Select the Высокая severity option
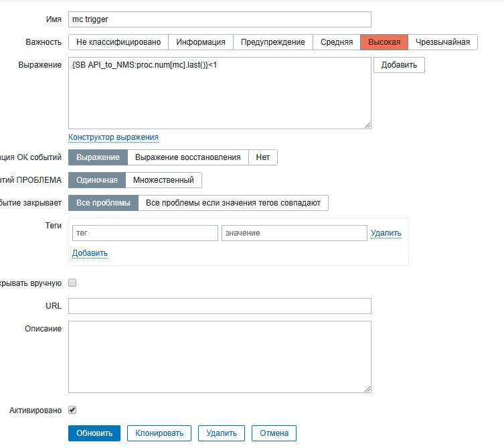The image size is (504, 448). click(x=384, y=42)
